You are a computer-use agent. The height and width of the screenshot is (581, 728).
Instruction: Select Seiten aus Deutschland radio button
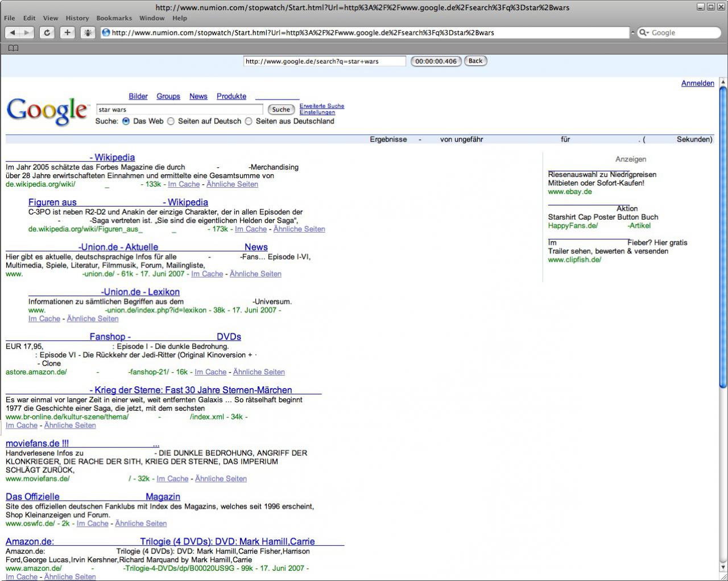[x=249, y=121]
